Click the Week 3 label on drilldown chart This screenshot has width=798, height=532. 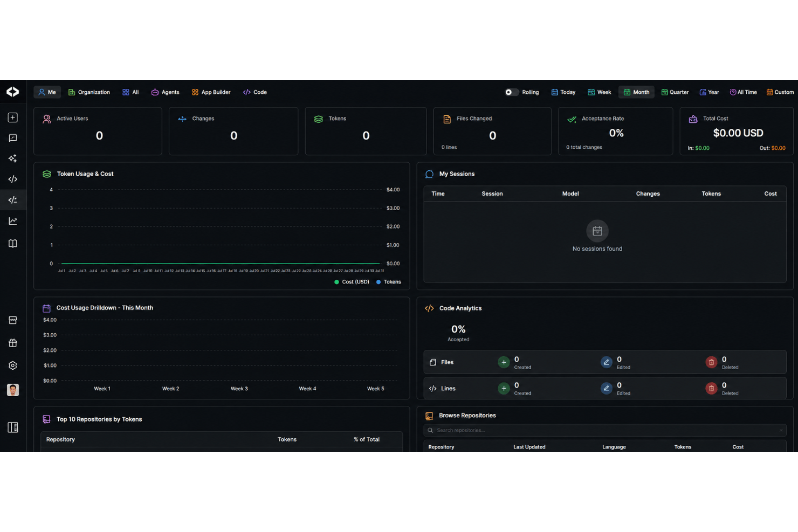point(239,389)
